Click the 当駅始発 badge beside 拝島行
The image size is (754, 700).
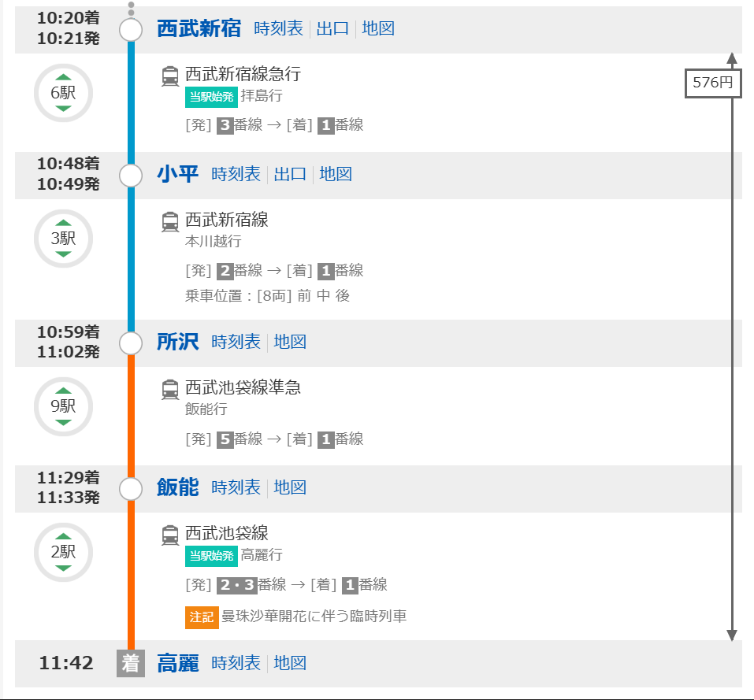tap(211, 97)
